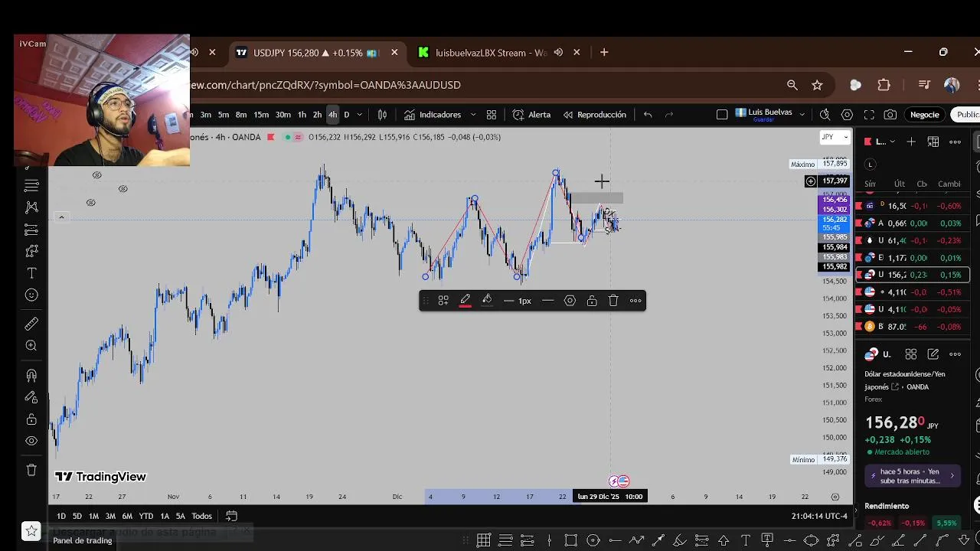
Task: Open the forecasting and measurement tools
Action: [x=31, y=230]
